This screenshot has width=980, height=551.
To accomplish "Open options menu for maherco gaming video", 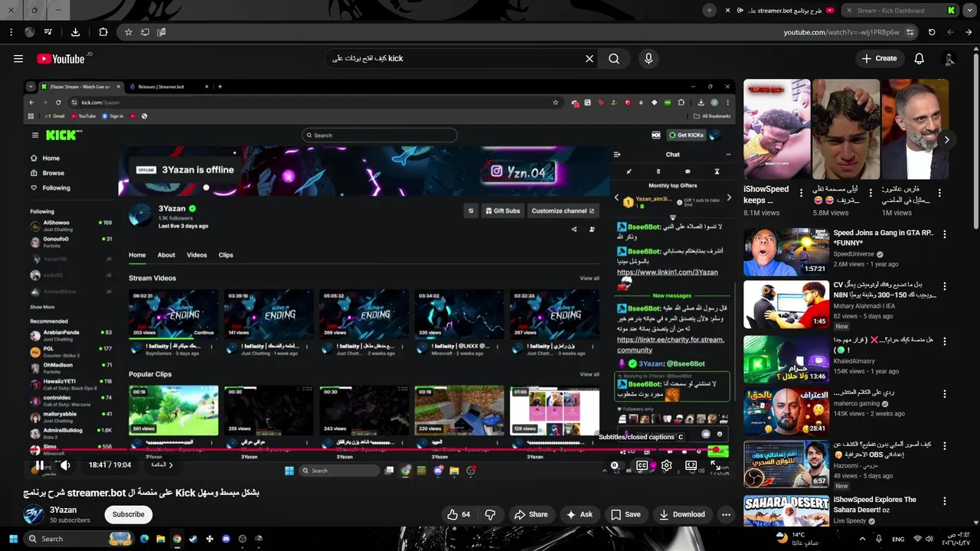I will (944, 394).
